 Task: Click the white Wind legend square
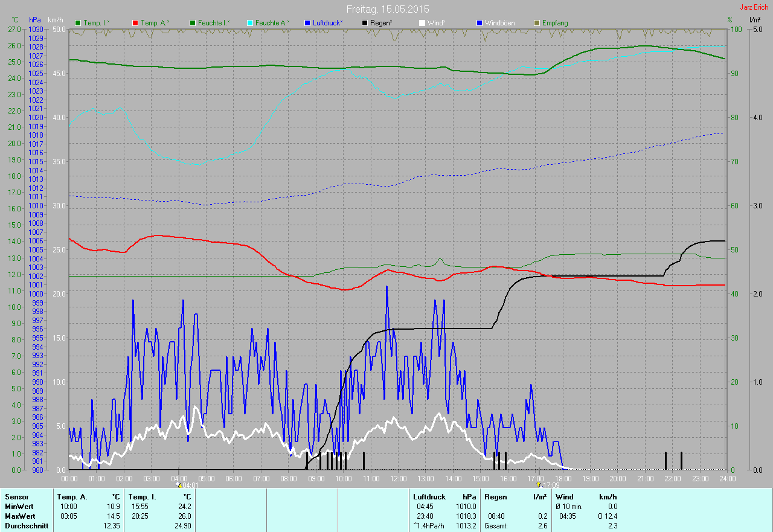(x=422, y=23)
